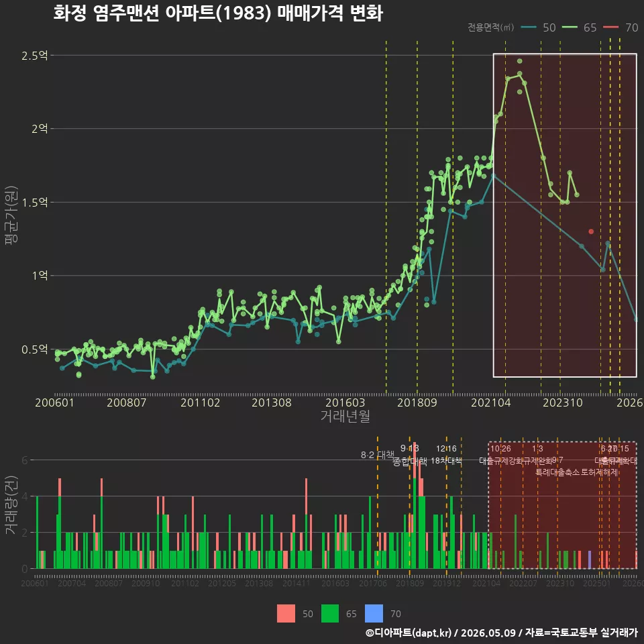The height and width of the screenshot is (644, 644).
Task: Click the red 70 data point
Action: (591, 231)
